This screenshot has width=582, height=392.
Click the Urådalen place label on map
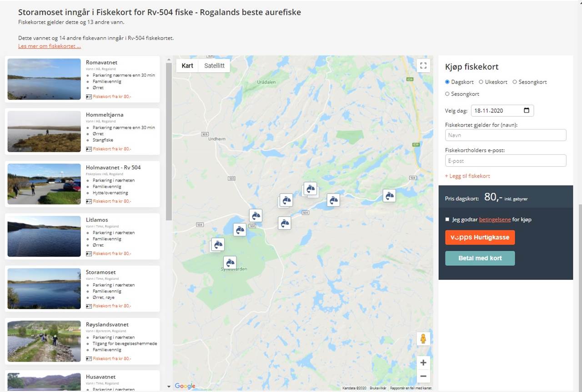tap(266, 82)
